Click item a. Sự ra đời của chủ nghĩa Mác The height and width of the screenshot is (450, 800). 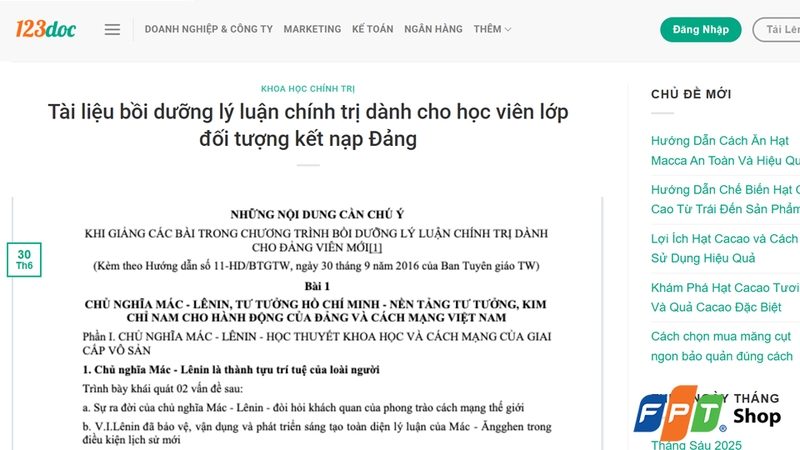(x=303, y=408)
